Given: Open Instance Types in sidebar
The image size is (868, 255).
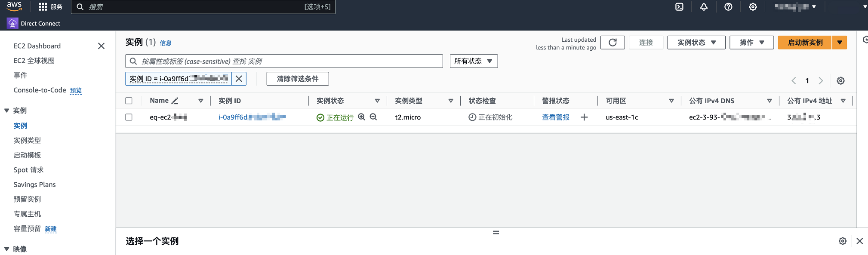Looking at the screenshot, I should [27, 140].
